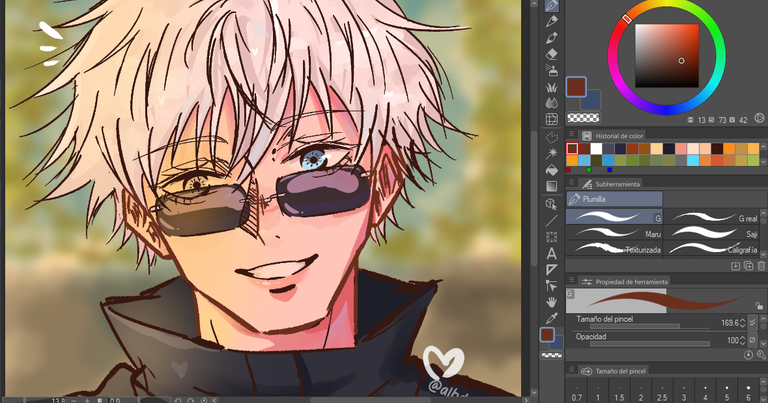This screenshot has height=403, width=768.
Task: Select the Brush tool in the toolbar
Action: point(552,38)
